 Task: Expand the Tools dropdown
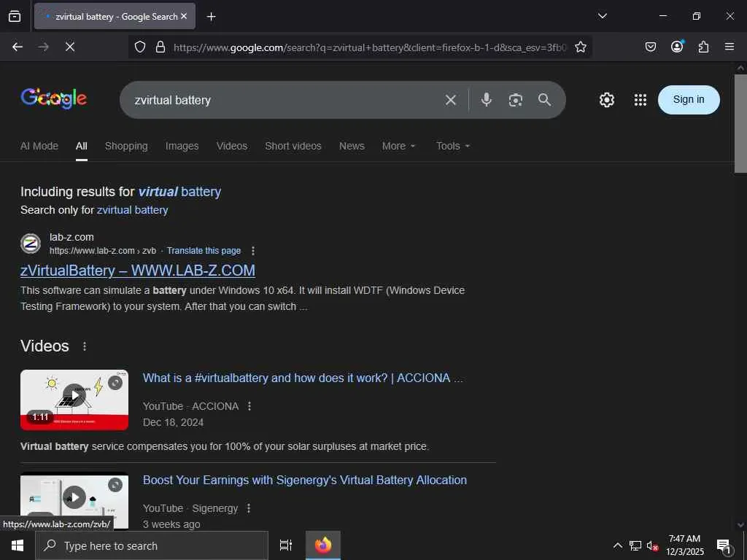click(x=453, y=146)
